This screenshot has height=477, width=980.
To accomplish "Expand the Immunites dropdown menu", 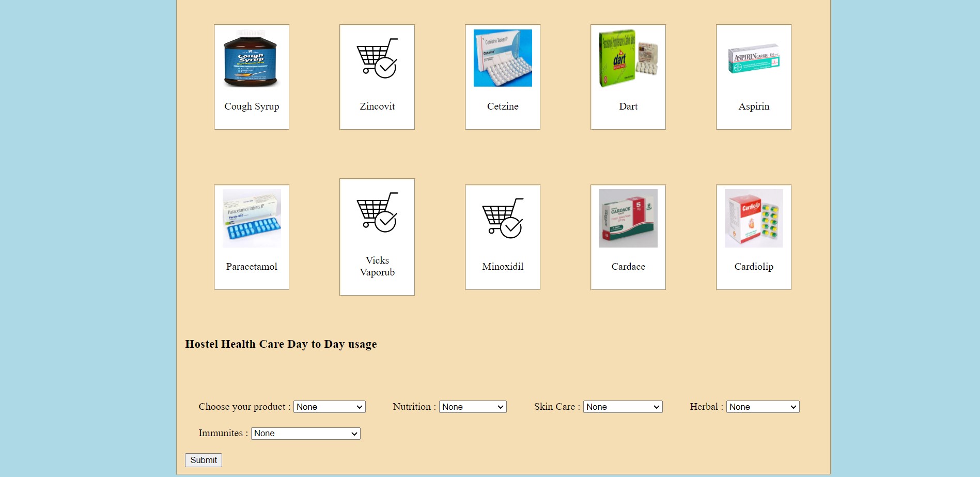I will 306,433.
